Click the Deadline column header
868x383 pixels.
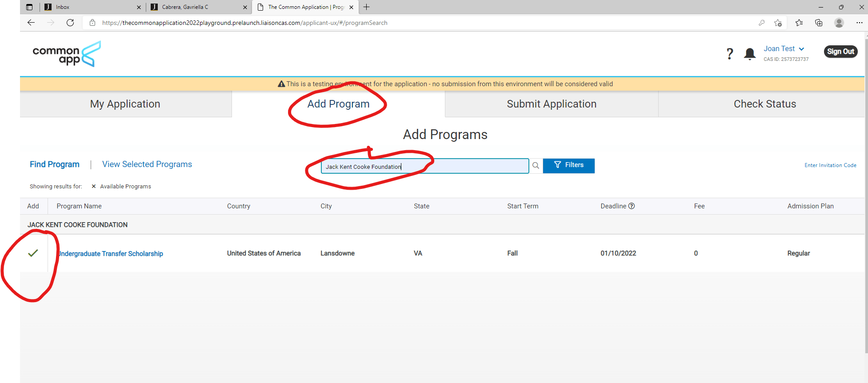coord(613,206)
